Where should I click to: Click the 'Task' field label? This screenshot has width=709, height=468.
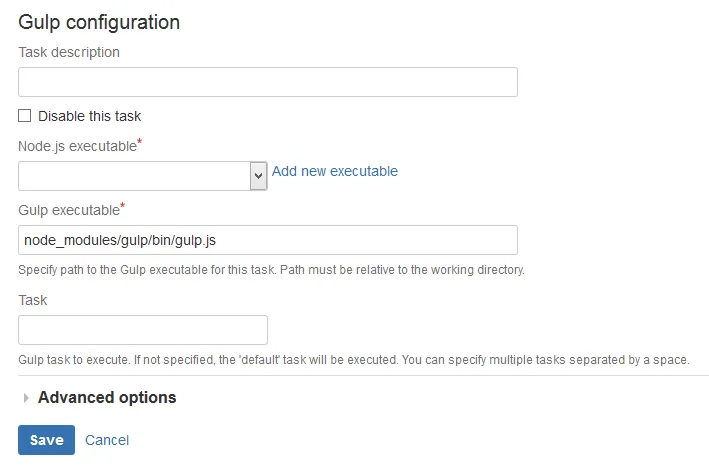(33, 300)
